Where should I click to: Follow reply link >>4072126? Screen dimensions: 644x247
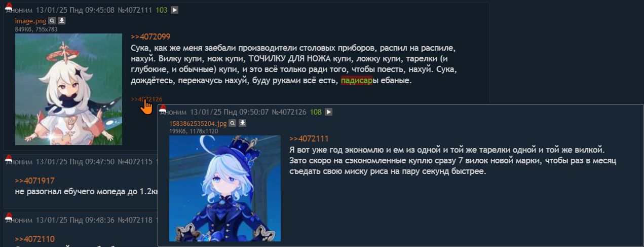(146, 99)
